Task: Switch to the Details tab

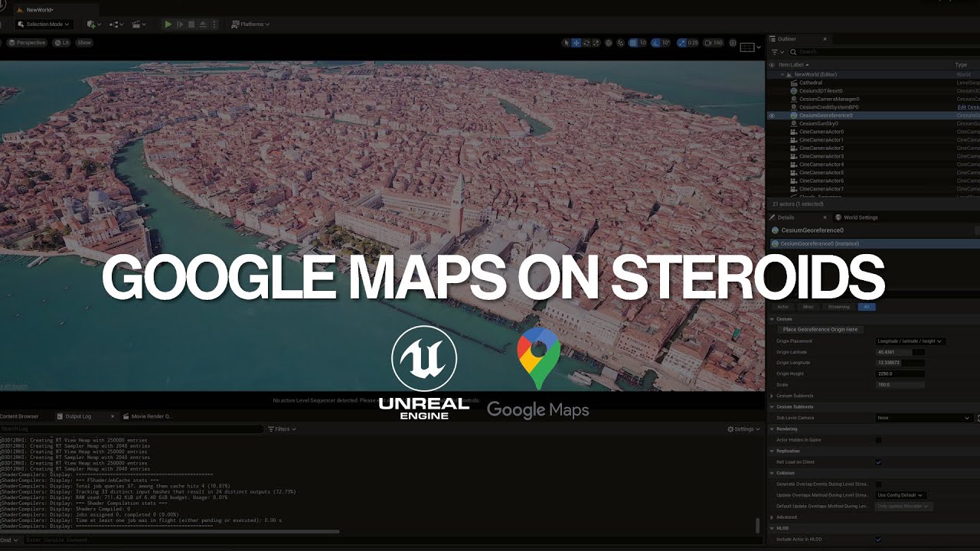Action: (786, 217)
